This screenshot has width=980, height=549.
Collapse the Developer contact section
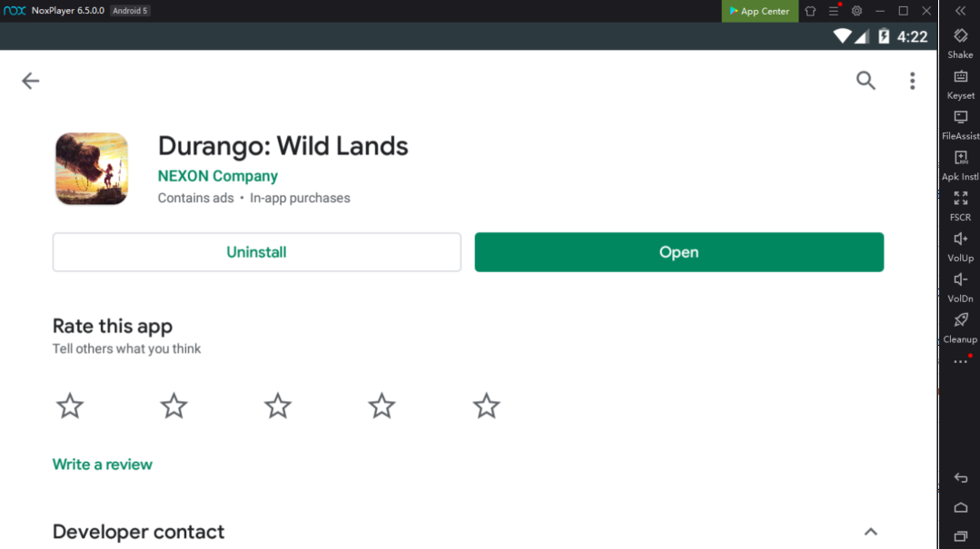tap(870, 532)
